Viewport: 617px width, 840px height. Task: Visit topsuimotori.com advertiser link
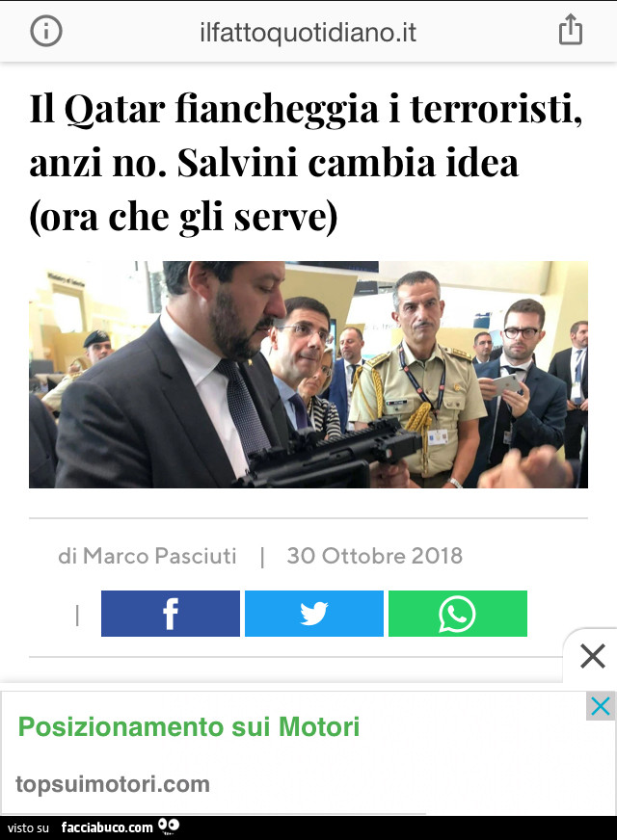click(113, 784)
